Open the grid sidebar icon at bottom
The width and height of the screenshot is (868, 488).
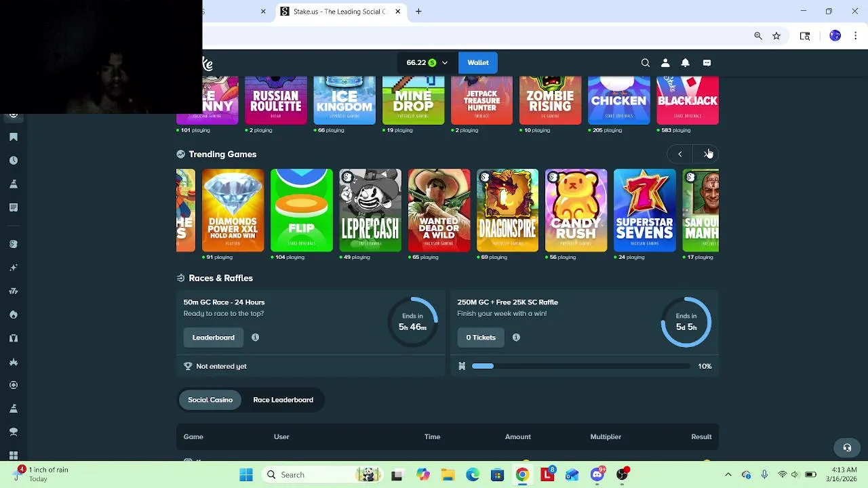coord(14,455)
